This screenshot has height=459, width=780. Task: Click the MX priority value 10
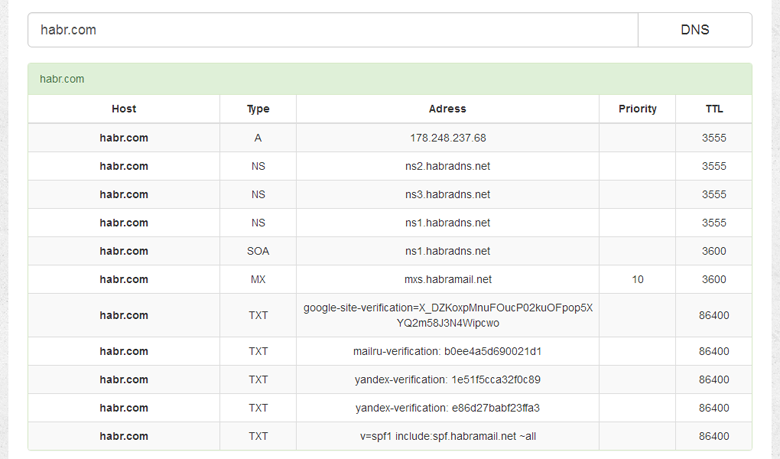click(x=637, y=279)
